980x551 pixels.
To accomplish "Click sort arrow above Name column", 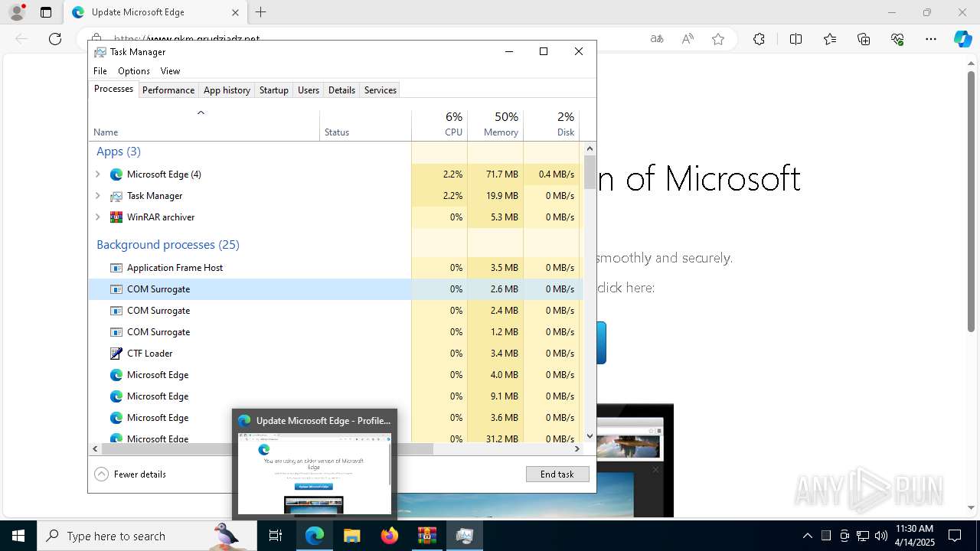I will (x=201, y=113).
